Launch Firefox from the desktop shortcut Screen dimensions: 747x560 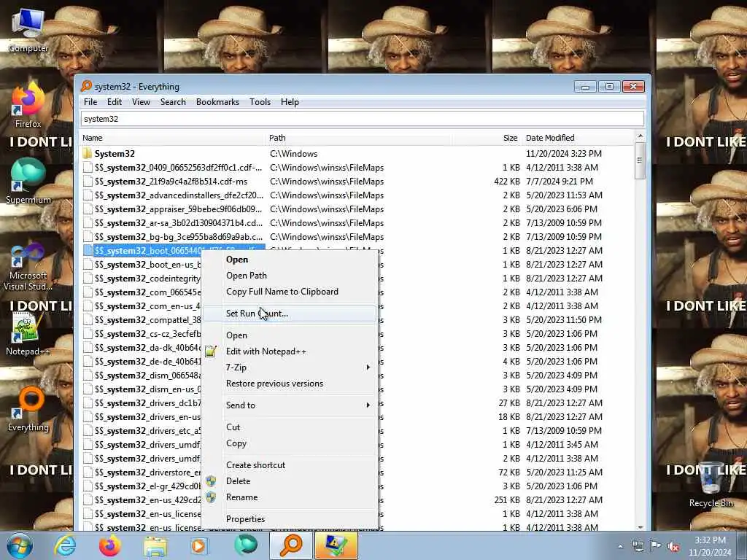click(28, 104)
